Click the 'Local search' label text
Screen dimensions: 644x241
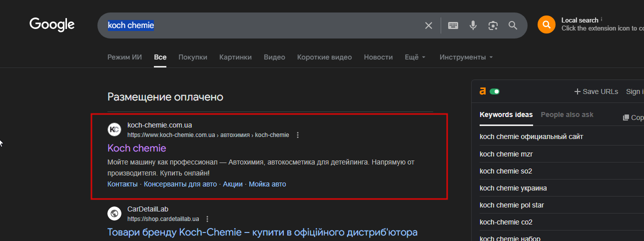pos(580,20)
